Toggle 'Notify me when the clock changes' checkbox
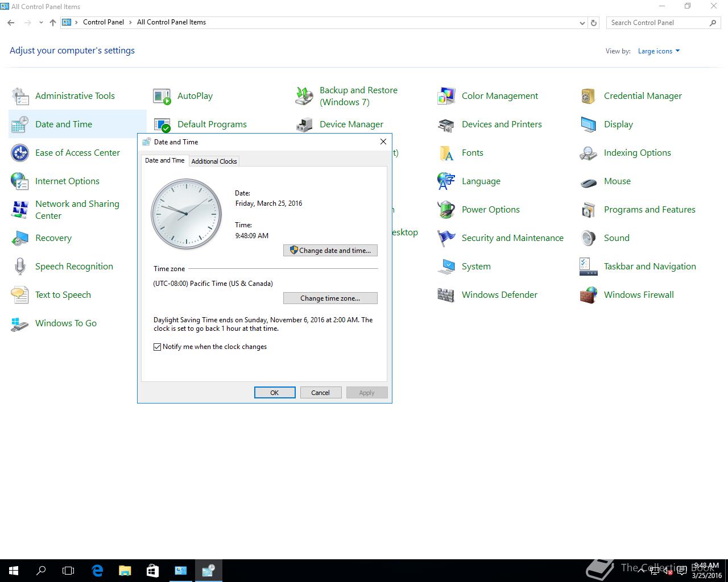The image size is (728, 582). 158,347
